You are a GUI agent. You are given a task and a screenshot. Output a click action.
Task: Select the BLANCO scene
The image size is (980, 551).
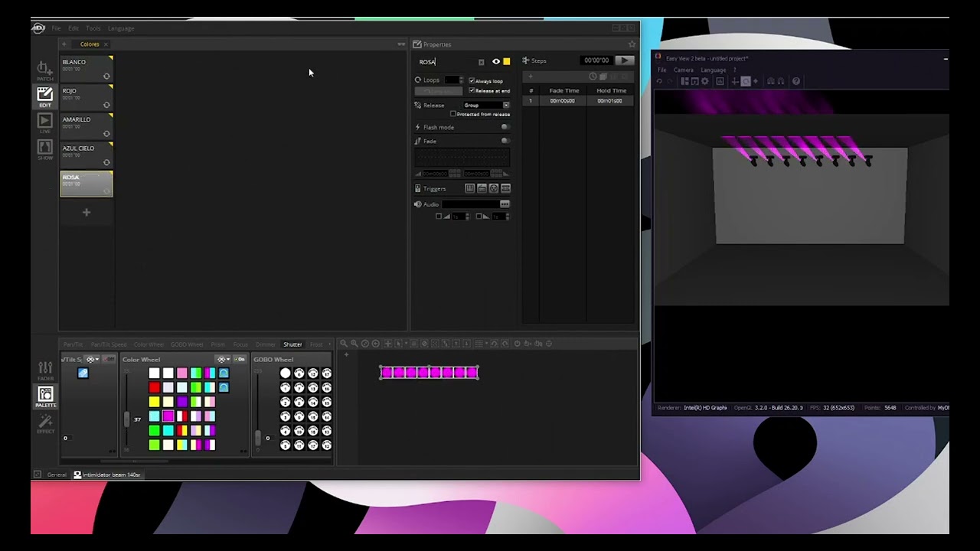(x=87, y=68)
